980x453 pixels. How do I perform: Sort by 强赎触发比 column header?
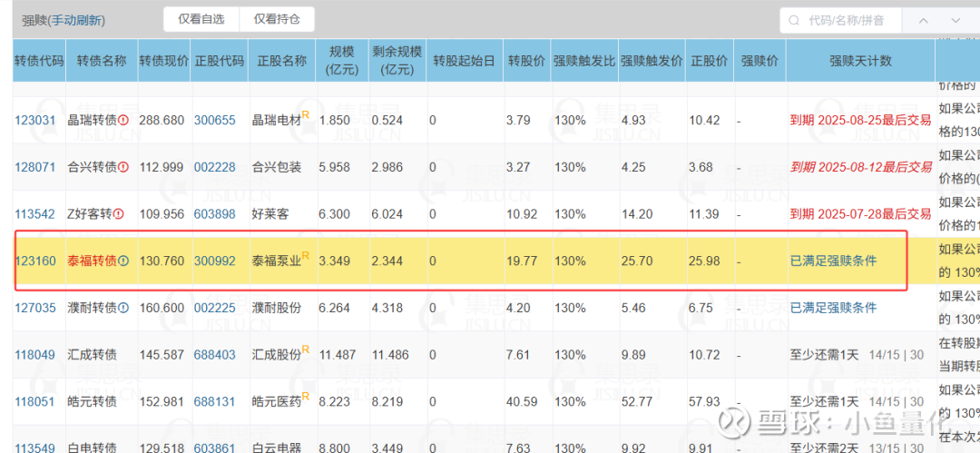coord(583,62)
